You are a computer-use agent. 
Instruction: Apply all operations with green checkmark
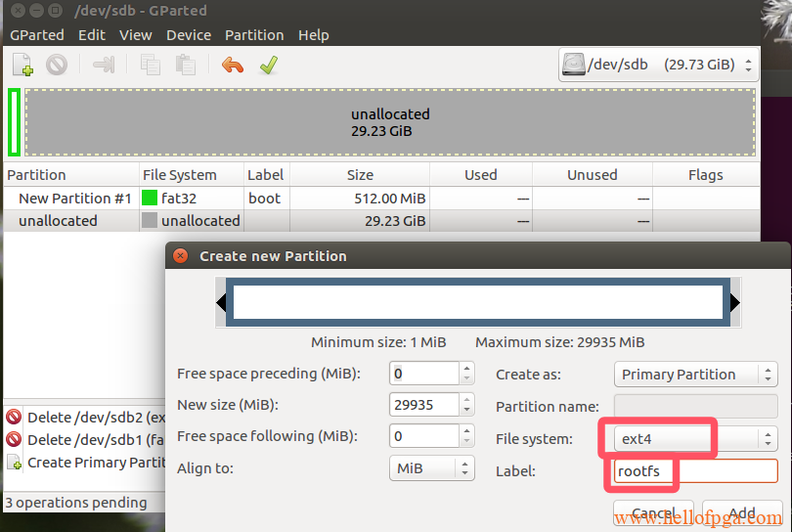(269, 65)
